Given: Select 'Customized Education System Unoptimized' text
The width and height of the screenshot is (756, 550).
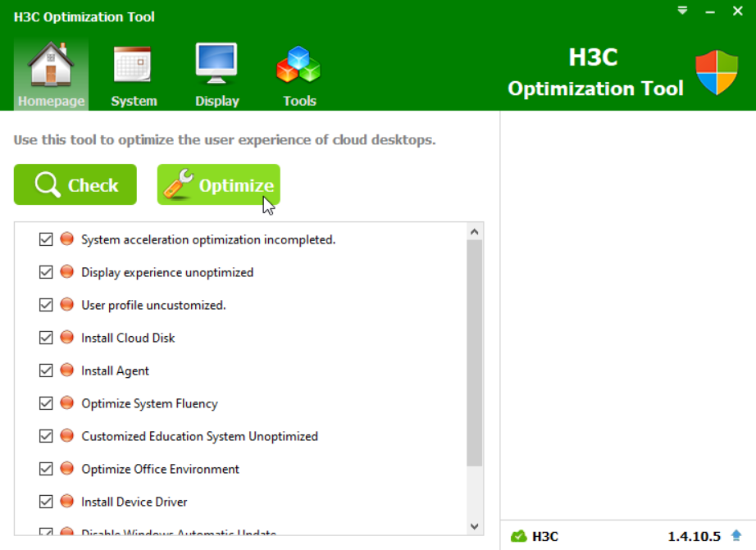Looking at the screenshot, I should [x=199, y=436].
